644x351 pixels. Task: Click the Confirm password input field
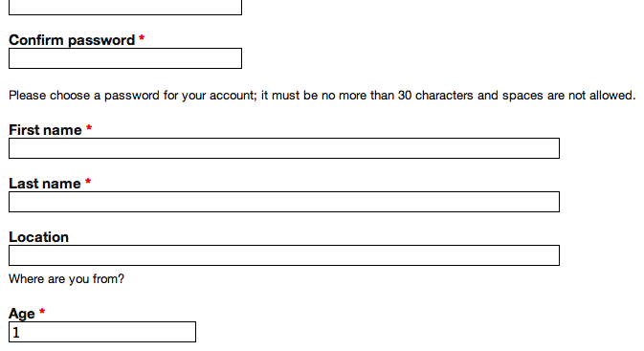coord(125,58)
